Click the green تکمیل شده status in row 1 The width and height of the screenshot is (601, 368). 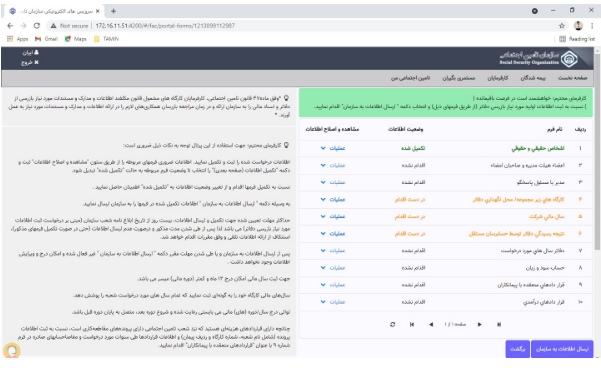coord(413,148)
